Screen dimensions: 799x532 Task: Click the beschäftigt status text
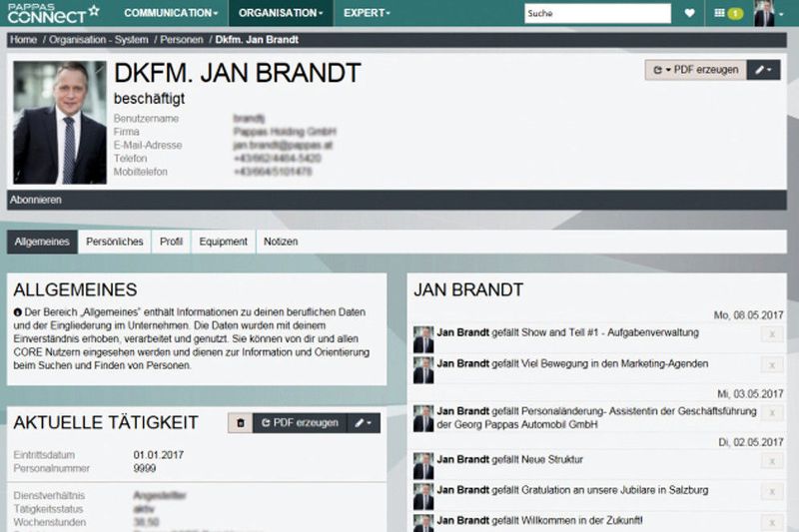(149, 98)
